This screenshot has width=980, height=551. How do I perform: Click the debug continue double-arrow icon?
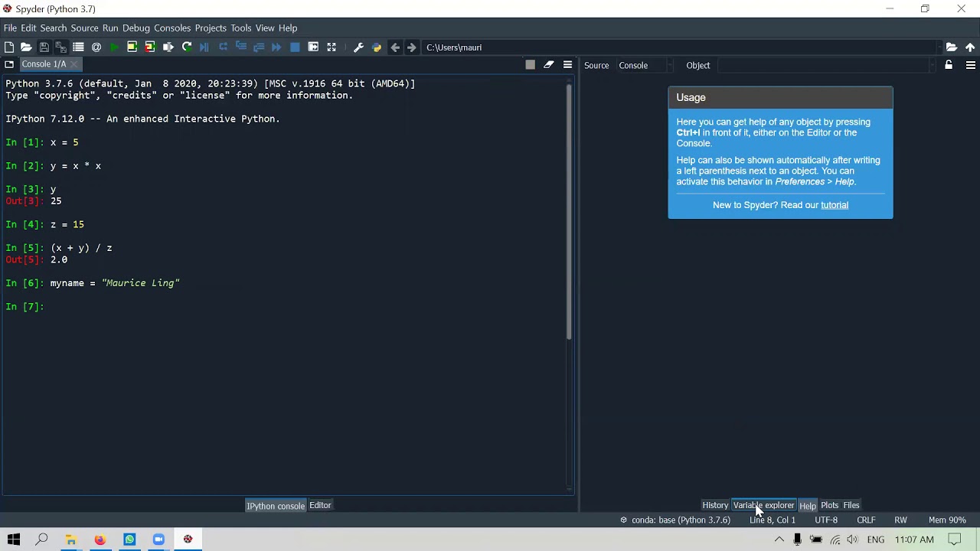276,47
